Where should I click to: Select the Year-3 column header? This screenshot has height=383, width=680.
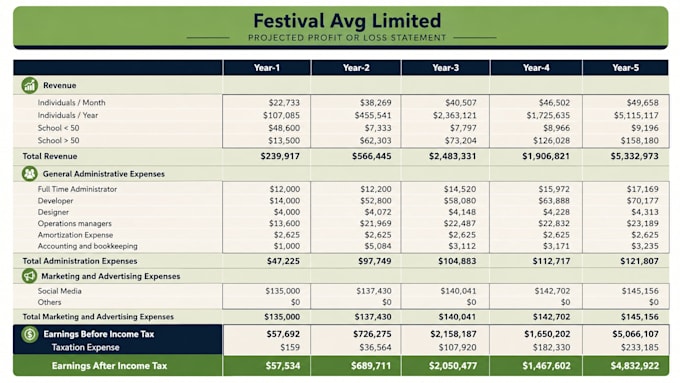tap(445, 68)
